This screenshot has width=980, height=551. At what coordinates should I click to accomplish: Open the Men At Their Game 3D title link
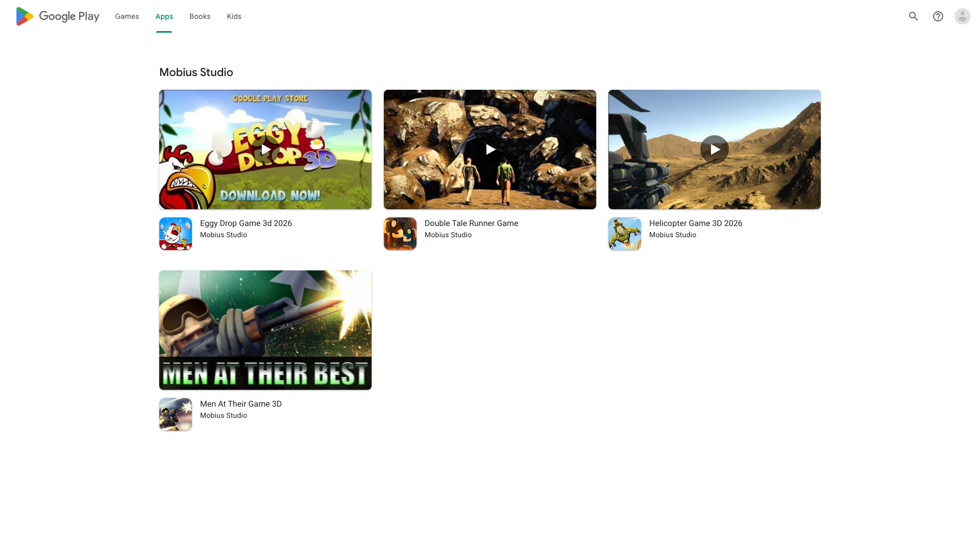241,404
